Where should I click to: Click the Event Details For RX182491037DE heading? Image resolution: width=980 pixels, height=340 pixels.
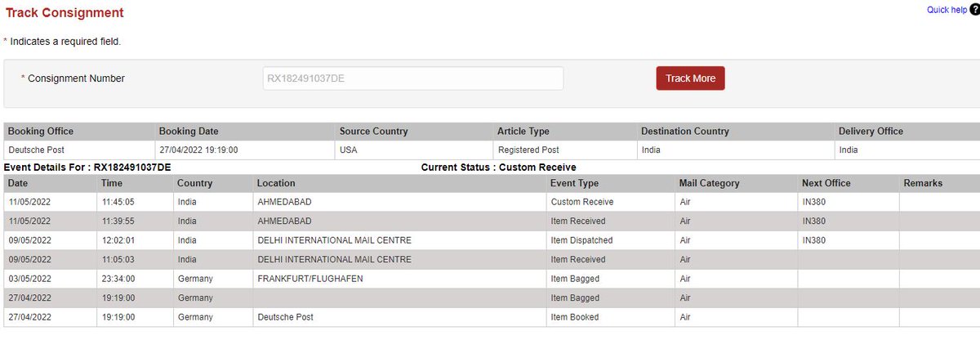(x=87, y=167)
